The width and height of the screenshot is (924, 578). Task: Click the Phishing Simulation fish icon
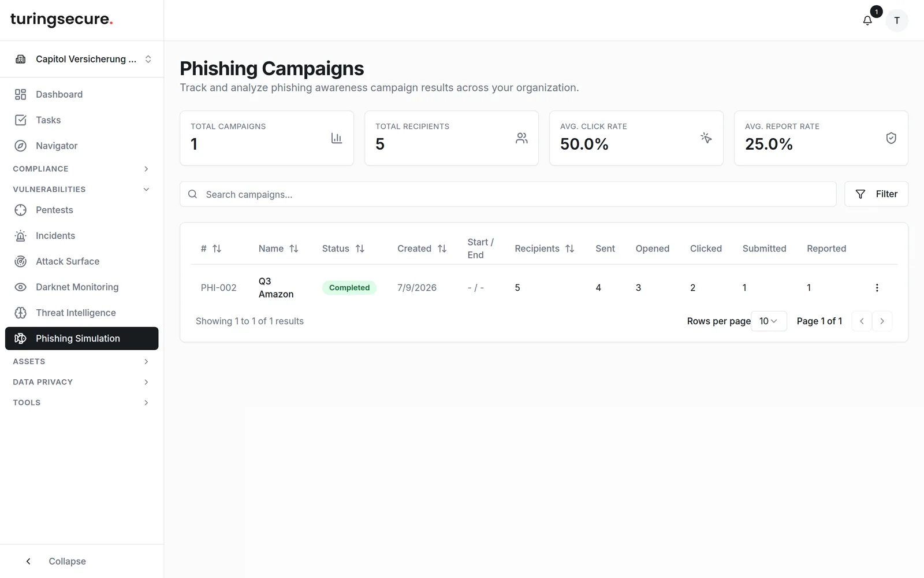[21, 339]
